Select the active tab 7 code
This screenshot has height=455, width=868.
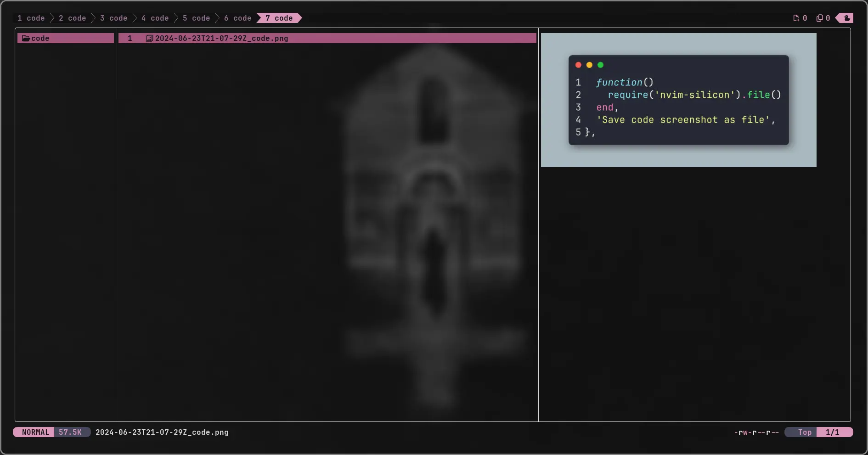coord(279,18)
